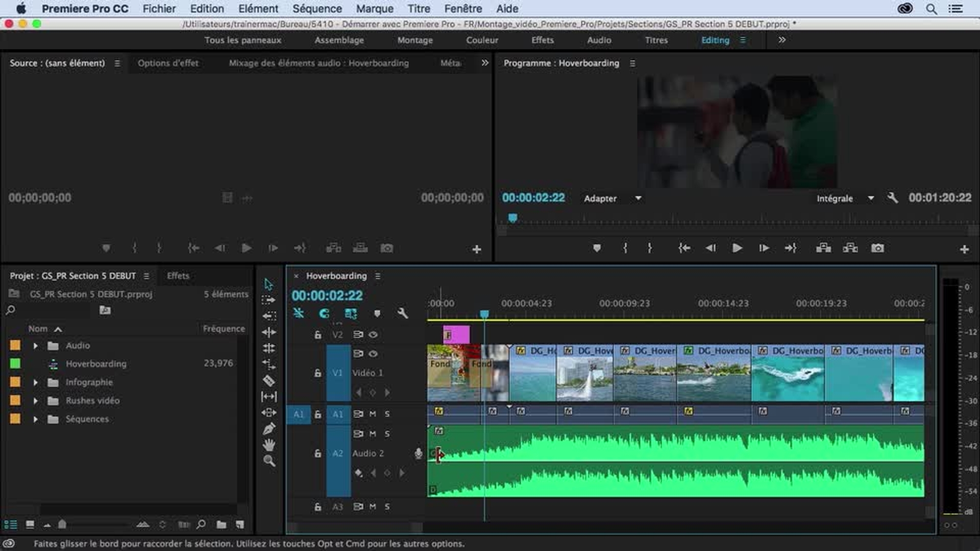Create new bin in Project panel footer
This screenshot has height=551, width=980.
[x=221, y=524]
